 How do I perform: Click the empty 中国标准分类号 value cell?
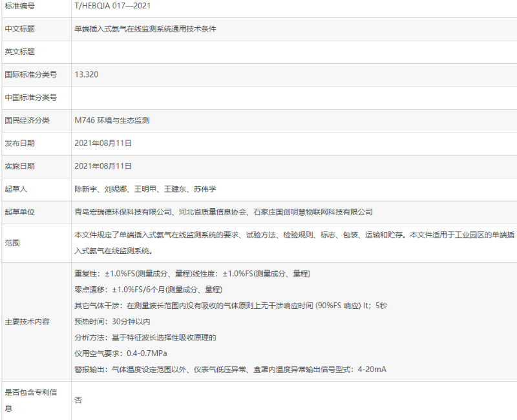click(x=194, y=97)
